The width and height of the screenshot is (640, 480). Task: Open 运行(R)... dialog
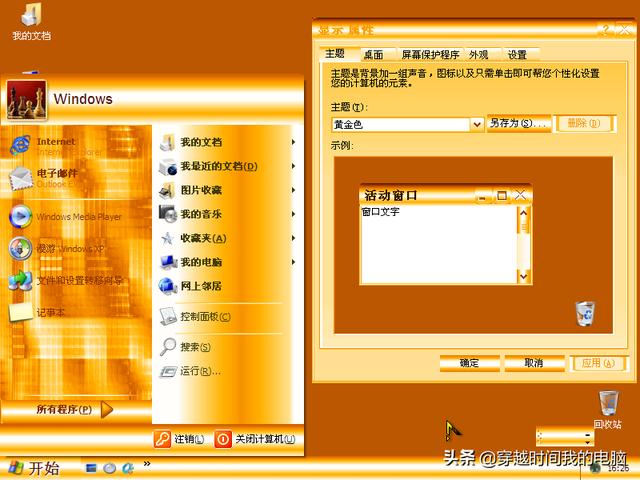click(x=227, y=371)
